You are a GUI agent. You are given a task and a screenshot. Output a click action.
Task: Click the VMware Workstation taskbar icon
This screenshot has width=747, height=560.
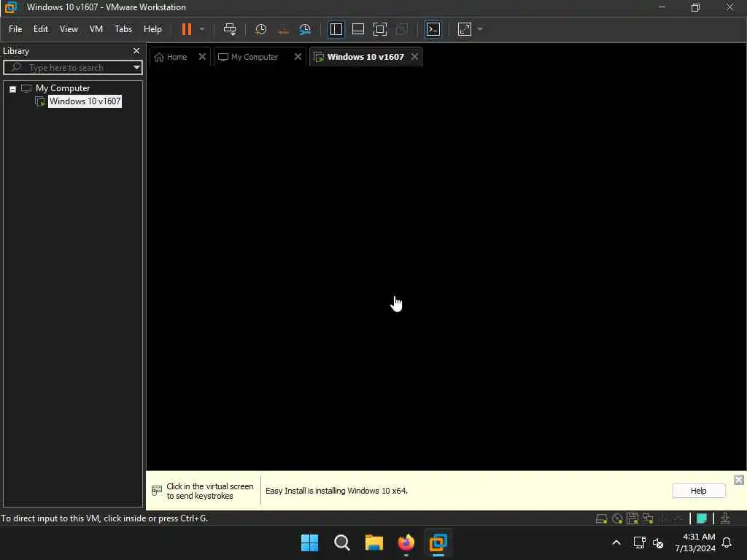(x=438, y=542)
